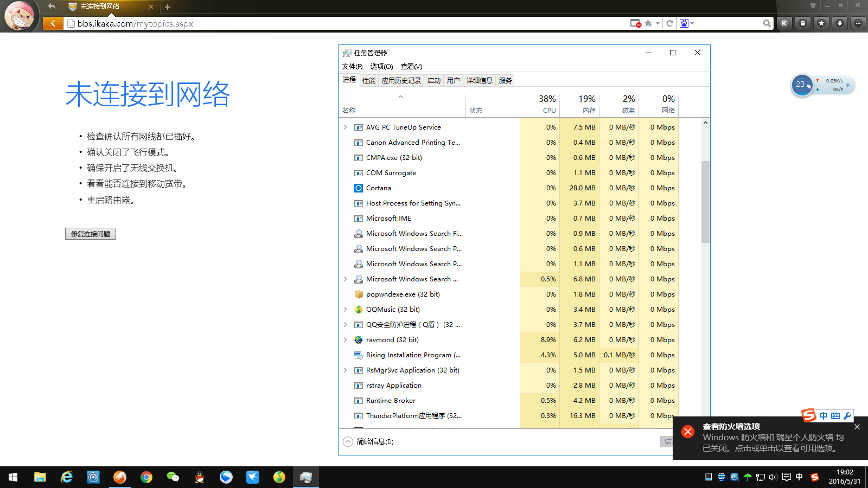Click the 修复连接问题 button
This screenshot has height=488, width=868.
click(x=91, y=234)
